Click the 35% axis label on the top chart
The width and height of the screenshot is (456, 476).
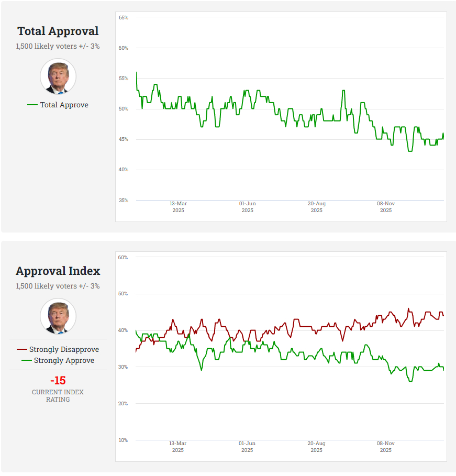click(124, 200)
